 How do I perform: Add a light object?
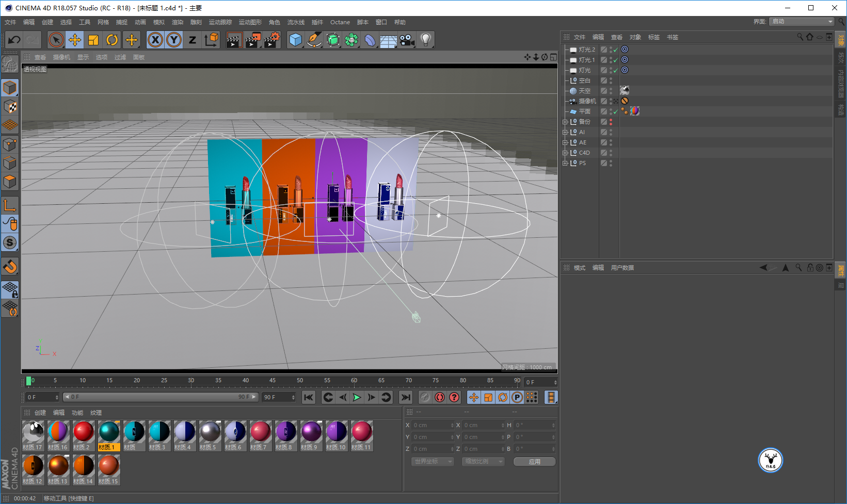tap(426, 40)
